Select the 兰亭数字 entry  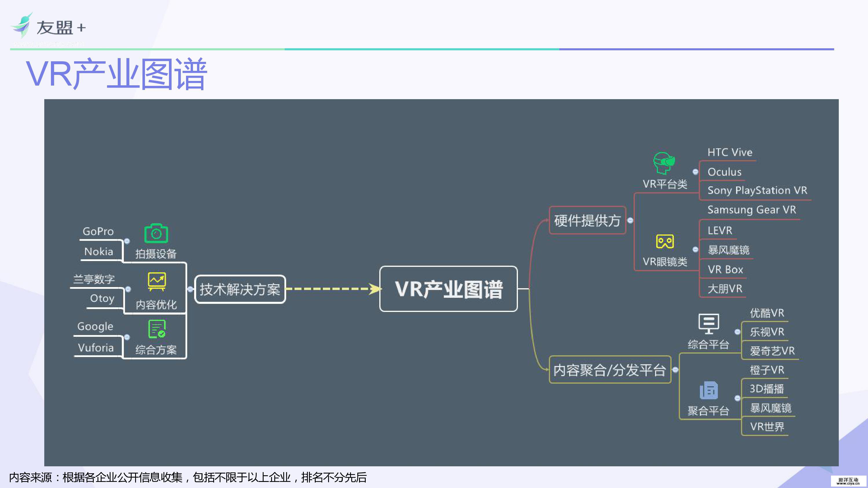94,279
